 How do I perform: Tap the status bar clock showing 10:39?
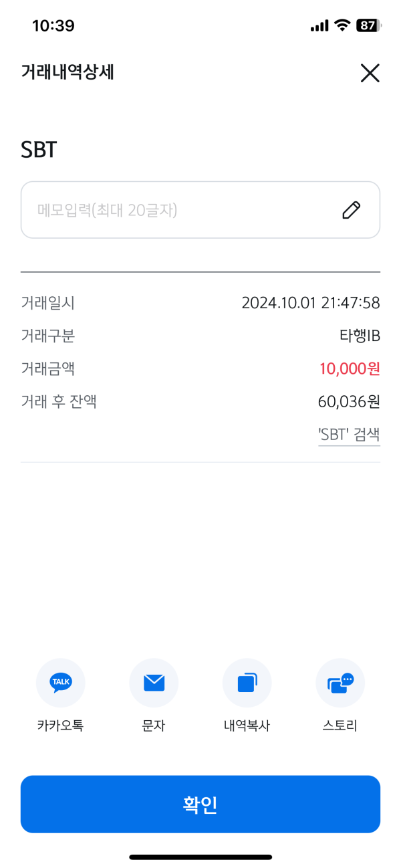53,26
